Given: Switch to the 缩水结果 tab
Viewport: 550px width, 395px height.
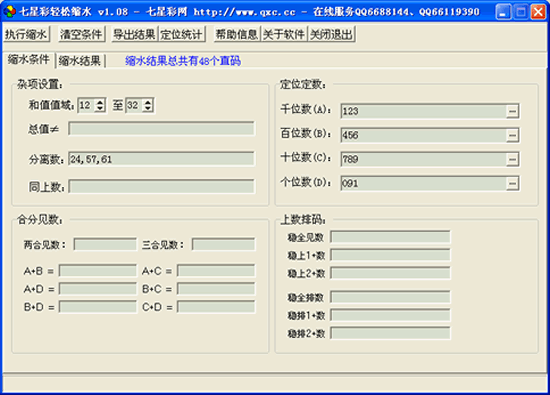Looking at the screenshot, I should [x=80, y=61].
